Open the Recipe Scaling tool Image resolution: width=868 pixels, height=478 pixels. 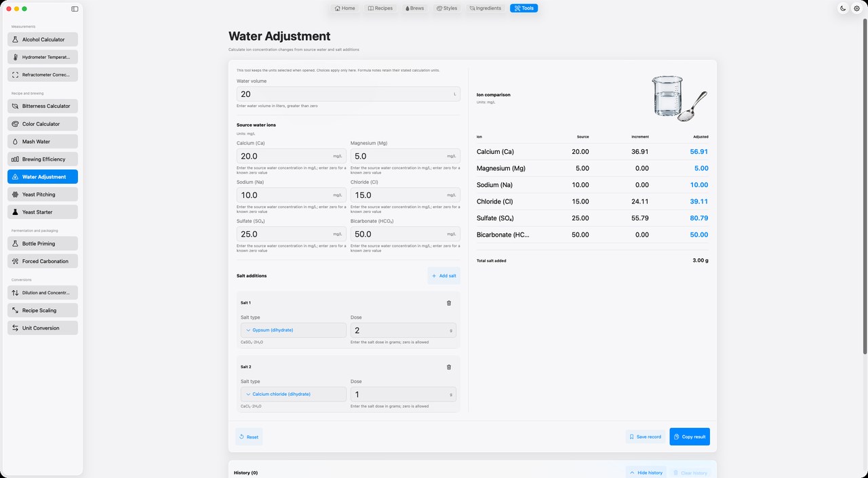43,311
